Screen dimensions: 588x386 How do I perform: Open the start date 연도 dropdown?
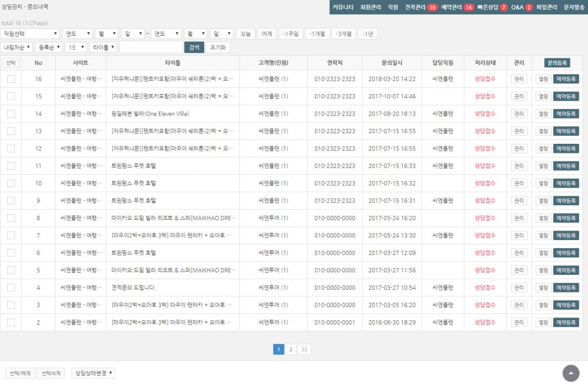click(x=78, y=34)
